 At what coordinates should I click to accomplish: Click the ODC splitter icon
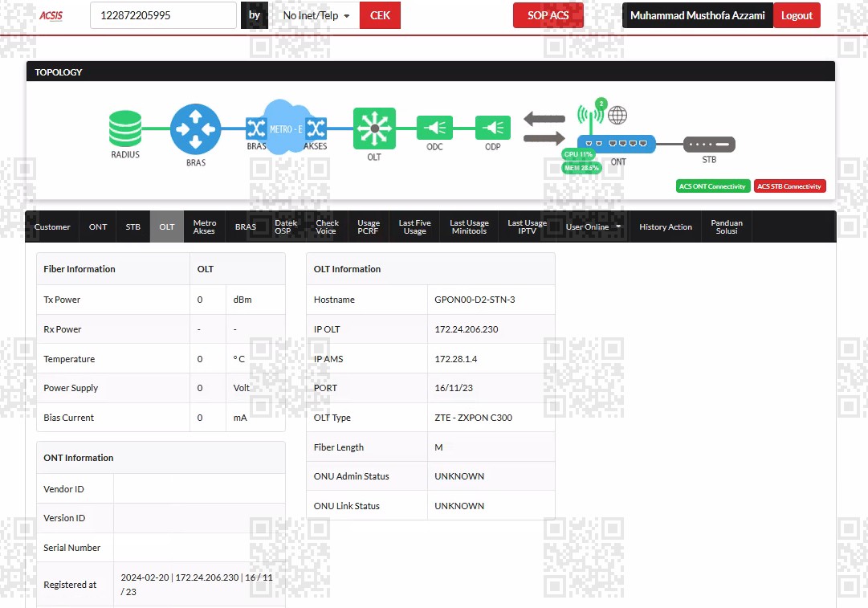(x=434, y=128)
